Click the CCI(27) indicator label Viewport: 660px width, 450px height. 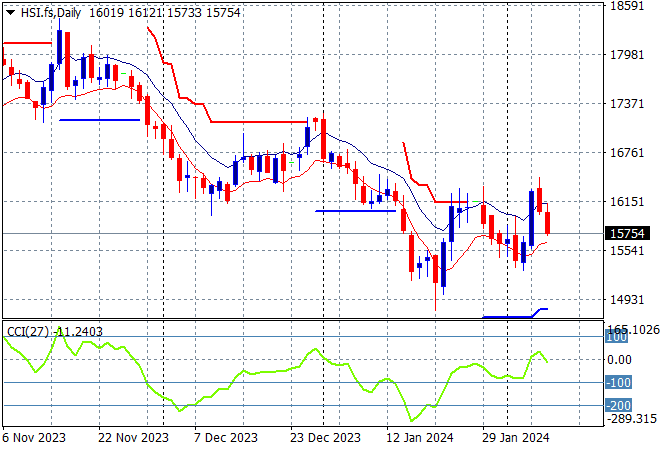point(26,331)
